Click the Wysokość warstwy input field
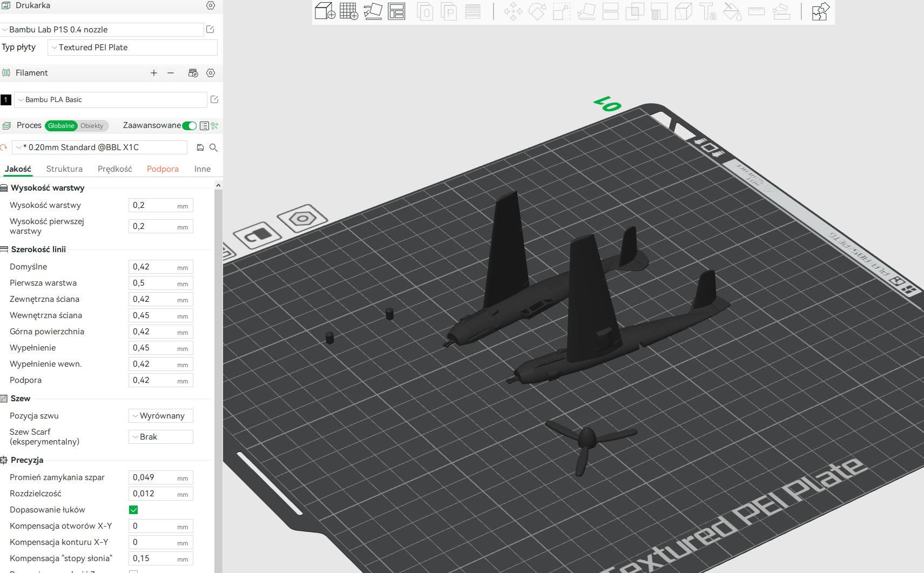The width and height of the screenshot is (924, 573). click(160, 205)
